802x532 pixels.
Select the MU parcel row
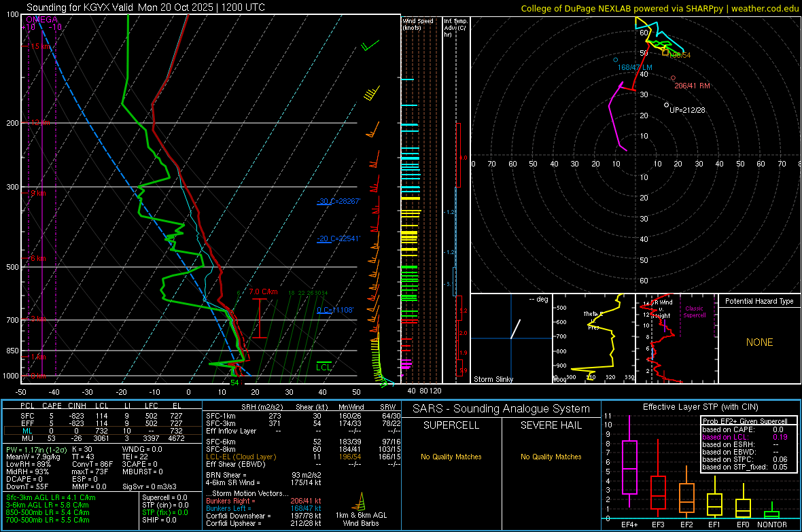click(103, 438)
